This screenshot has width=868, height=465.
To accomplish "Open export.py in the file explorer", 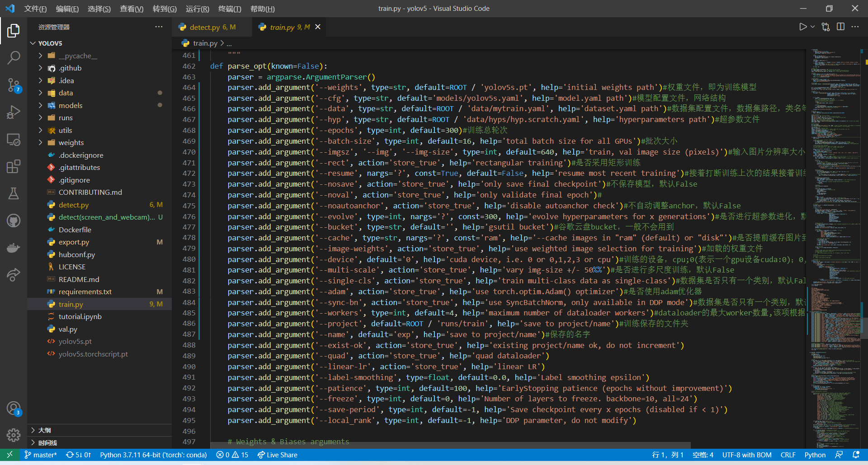I will click(x=99, y=242).
